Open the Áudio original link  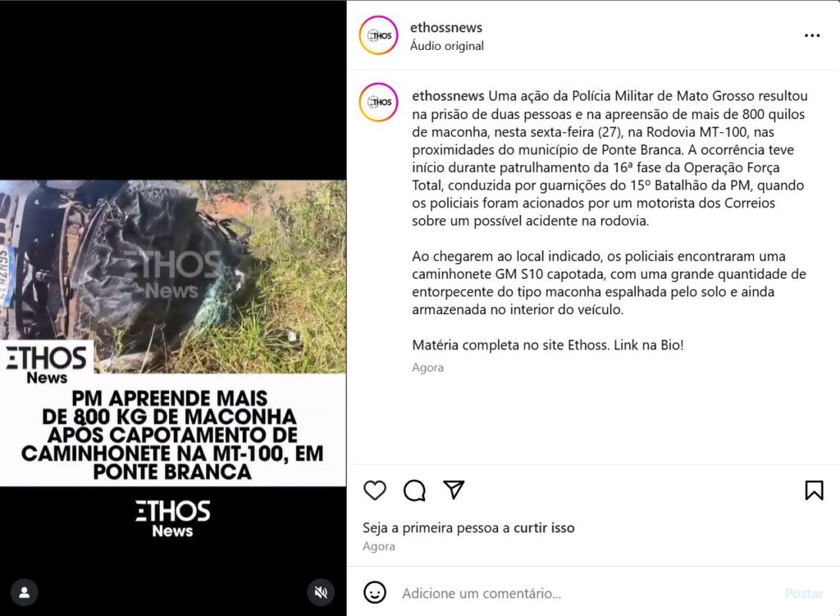[x=447, y=46]
